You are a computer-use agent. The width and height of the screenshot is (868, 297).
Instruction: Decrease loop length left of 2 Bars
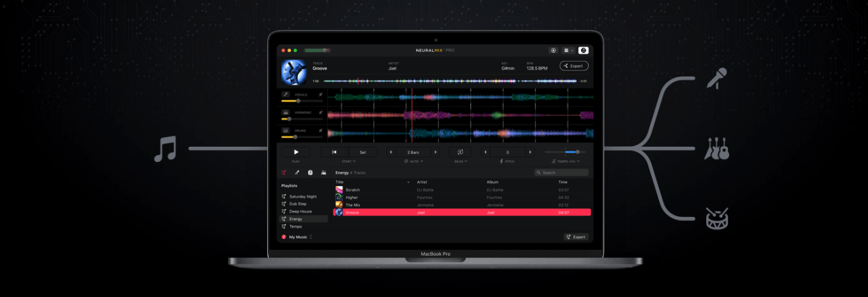click(x=391, y=152)
